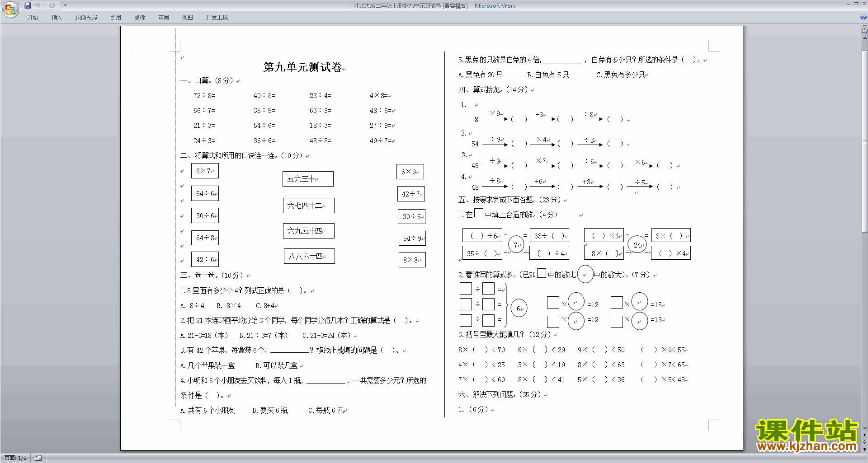The width and height of the screenshot is (868, 463).
Task: Toggle the ruler icon above scrollbar
Action: tap(865, 31)
